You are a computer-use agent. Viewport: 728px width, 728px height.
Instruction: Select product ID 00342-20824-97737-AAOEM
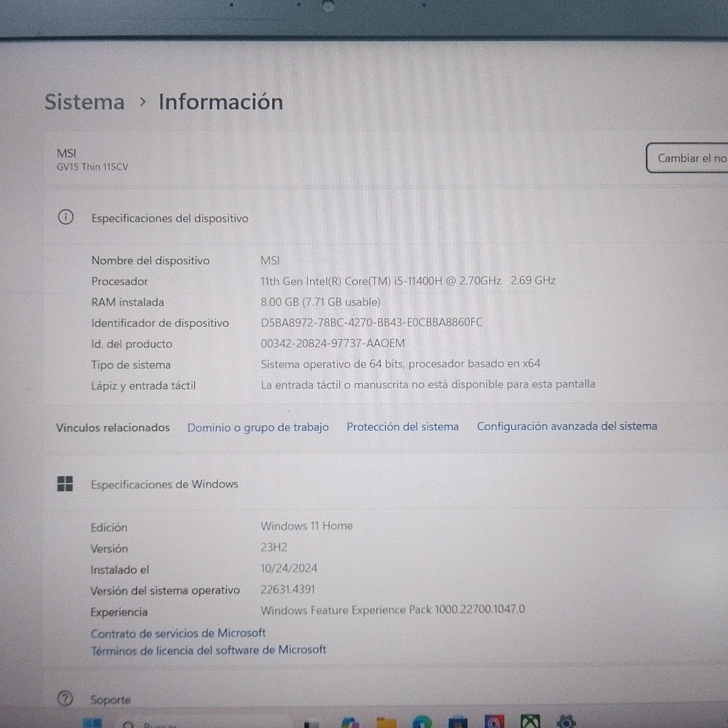(333, 343)
